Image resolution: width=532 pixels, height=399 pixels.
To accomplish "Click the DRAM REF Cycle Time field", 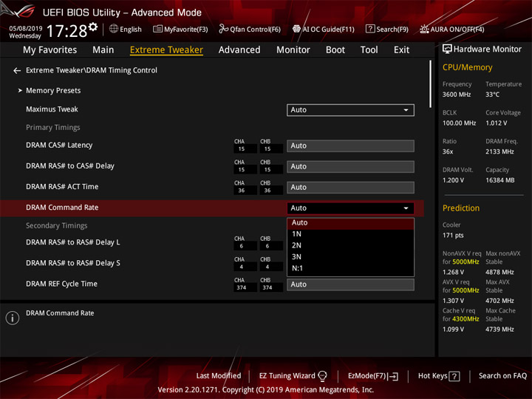I will point(350,284).
